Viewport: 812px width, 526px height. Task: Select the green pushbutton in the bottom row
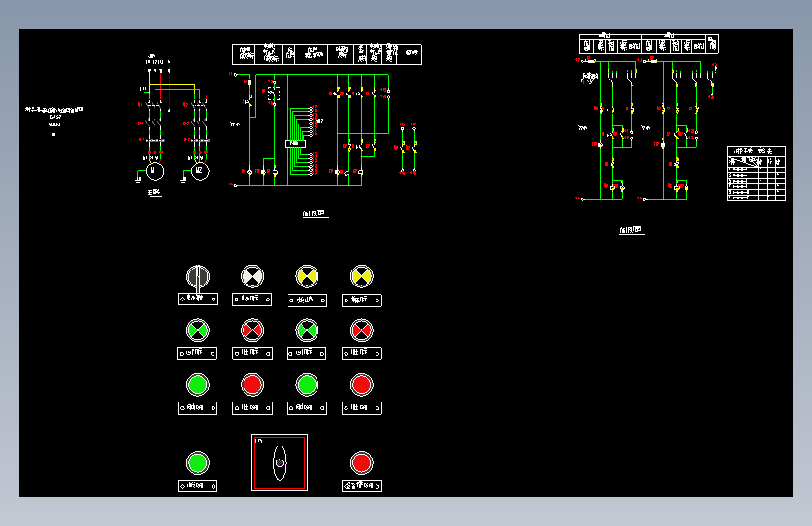(x=198, y=463)
